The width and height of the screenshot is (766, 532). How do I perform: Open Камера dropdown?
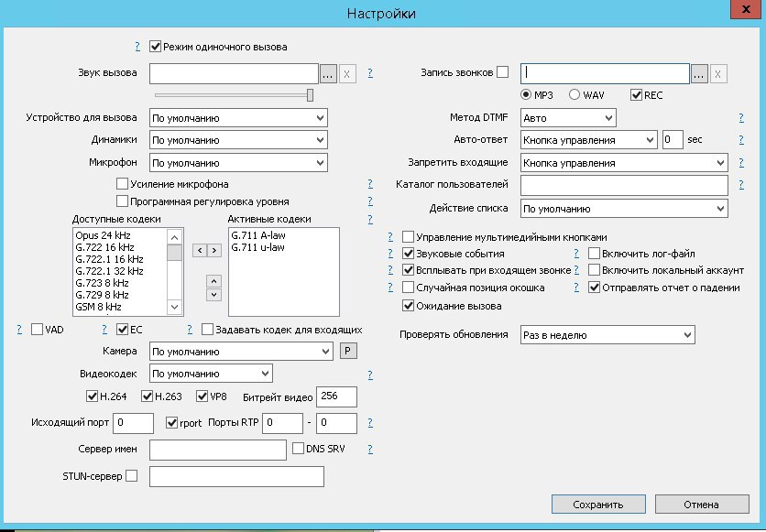[x=241, y=352]
